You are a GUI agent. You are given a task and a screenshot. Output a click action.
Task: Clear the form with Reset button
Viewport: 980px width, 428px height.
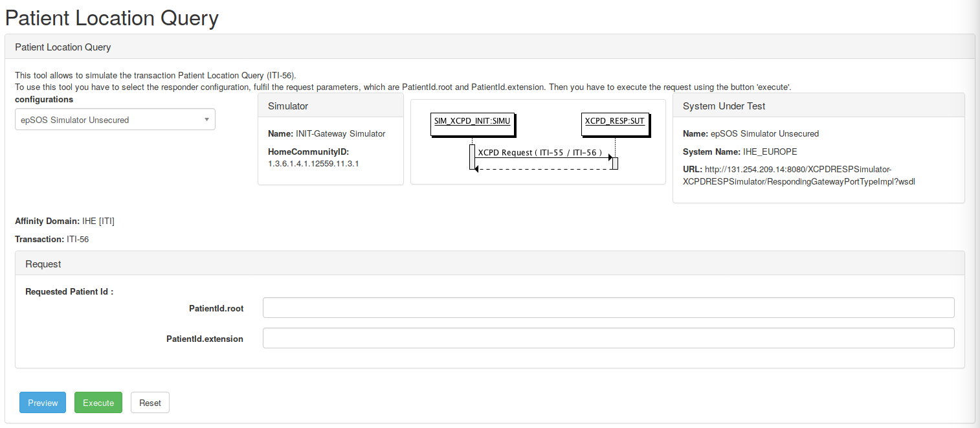(150, 403)
